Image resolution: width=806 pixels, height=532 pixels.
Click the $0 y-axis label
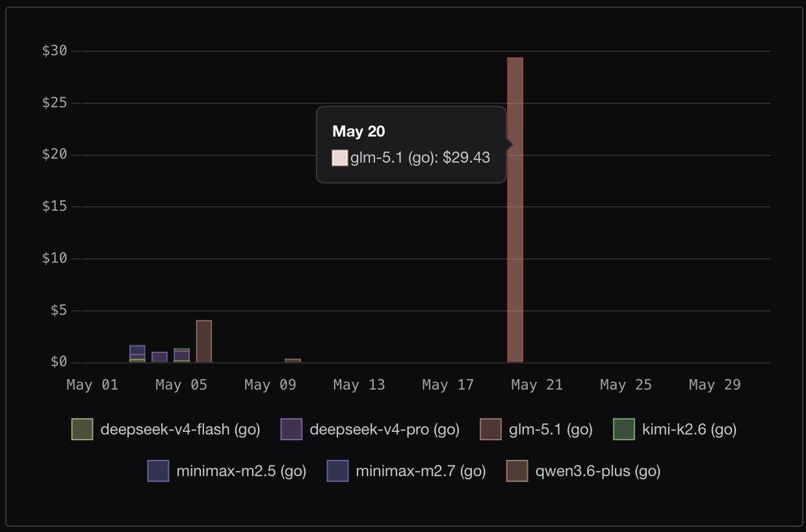58,362
